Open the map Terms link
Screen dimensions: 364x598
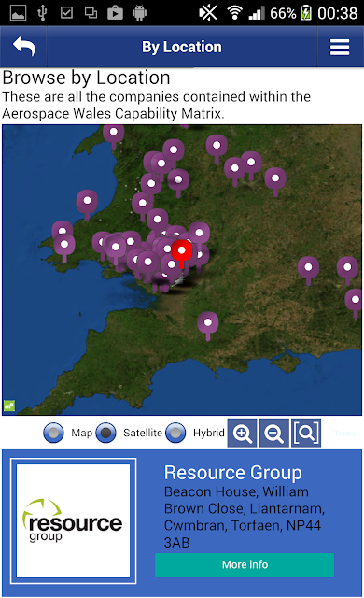coord(345,434)
